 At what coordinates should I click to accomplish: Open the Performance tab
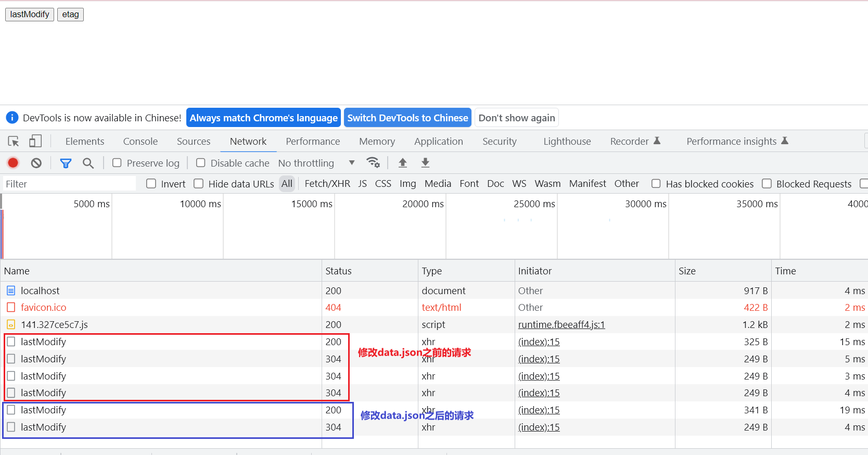point(313,141)
